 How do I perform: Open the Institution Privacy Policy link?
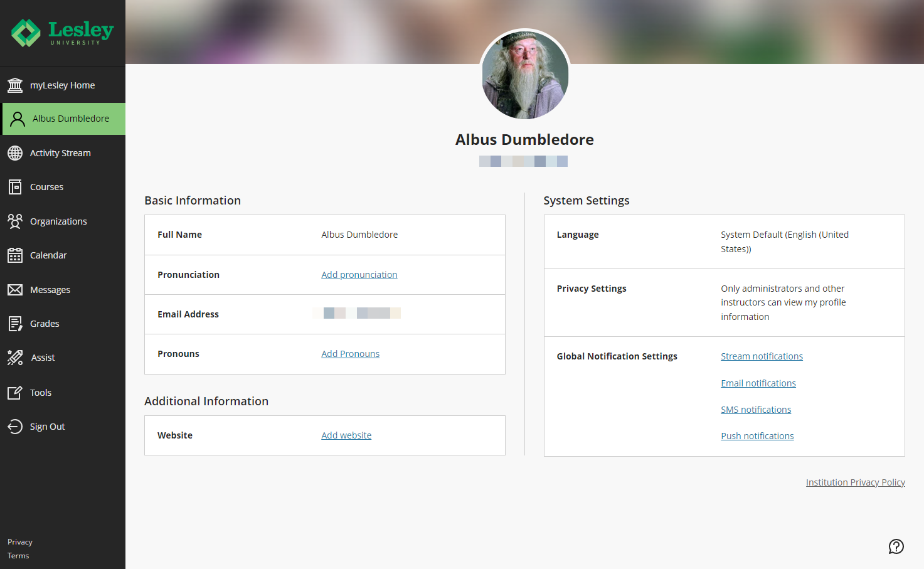click(856, 482)
